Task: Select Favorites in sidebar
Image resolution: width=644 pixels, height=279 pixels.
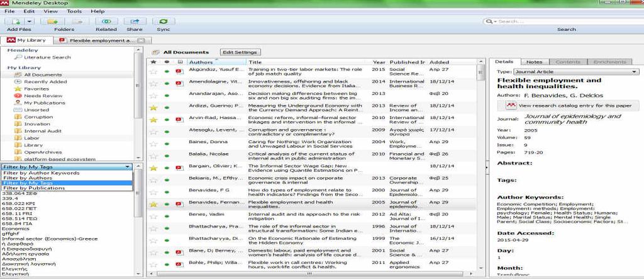Action: [36, 89]
